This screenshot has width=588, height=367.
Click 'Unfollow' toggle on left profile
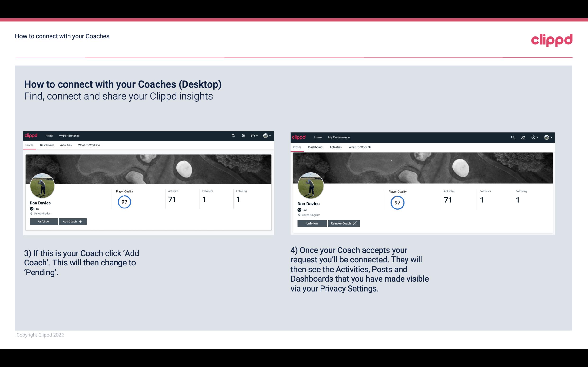point(44,221)
